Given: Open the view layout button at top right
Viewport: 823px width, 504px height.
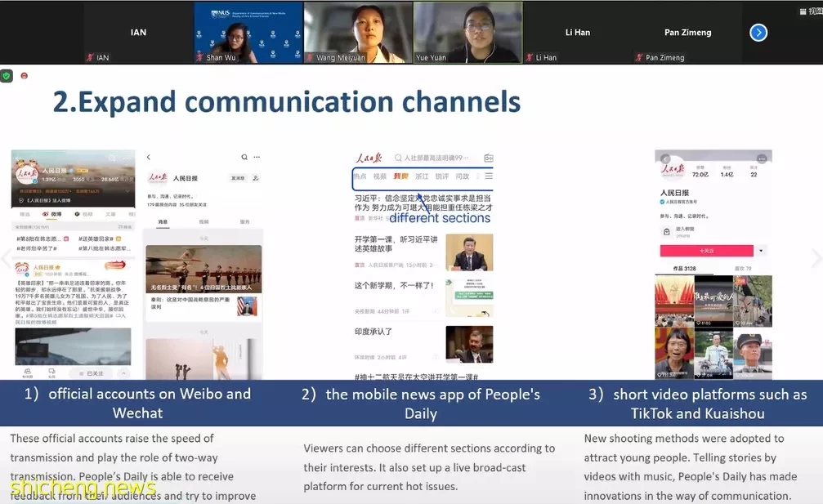Looking at the screenshot, I should pyautogui.click(x=811, y=11).
